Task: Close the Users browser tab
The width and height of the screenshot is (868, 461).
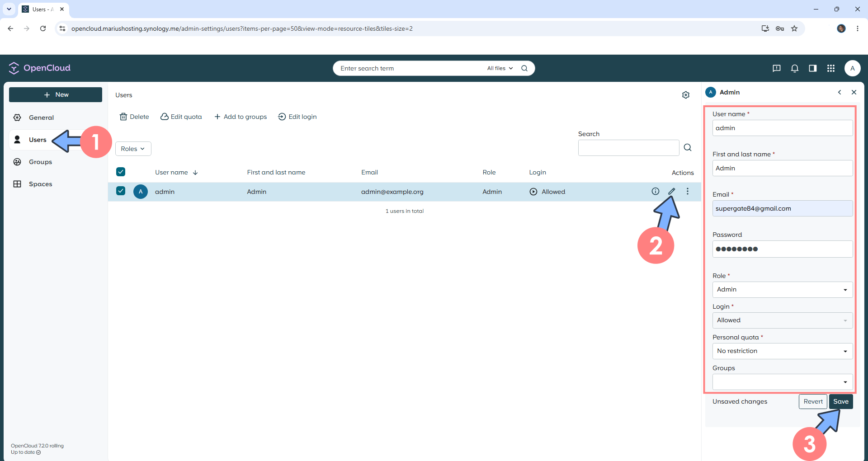Action: (62, 9)
